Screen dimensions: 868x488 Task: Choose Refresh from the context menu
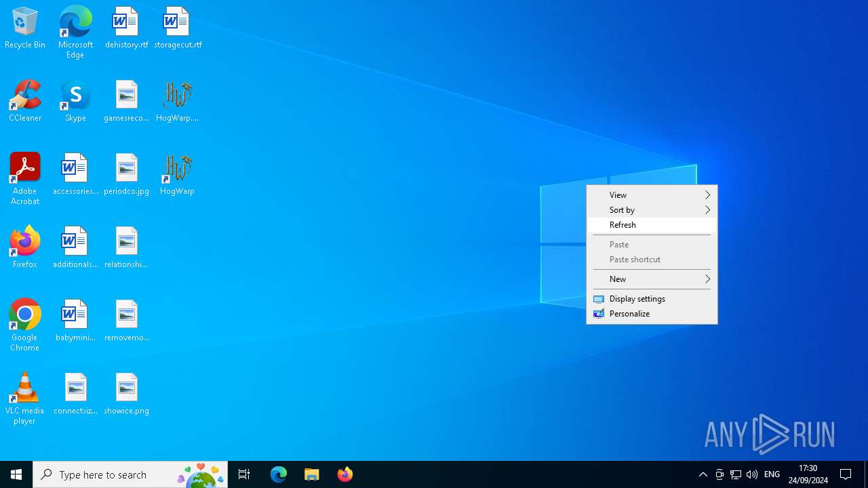tap(652, 225)
